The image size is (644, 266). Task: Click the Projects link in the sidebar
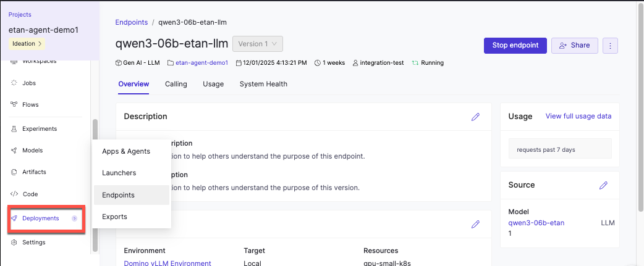tap(20, 15)
